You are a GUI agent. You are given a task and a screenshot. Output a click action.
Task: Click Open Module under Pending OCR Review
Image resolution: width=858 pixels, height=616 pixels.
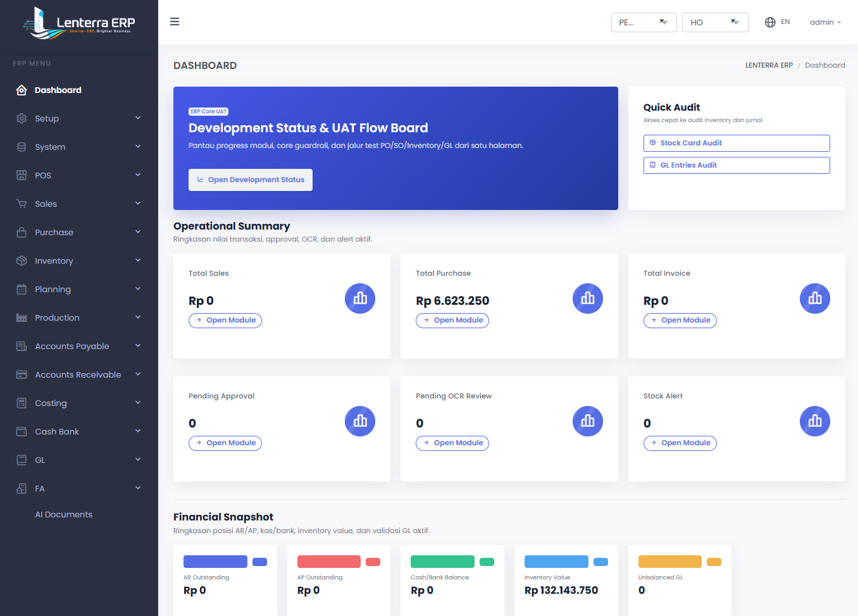point(452,443)
